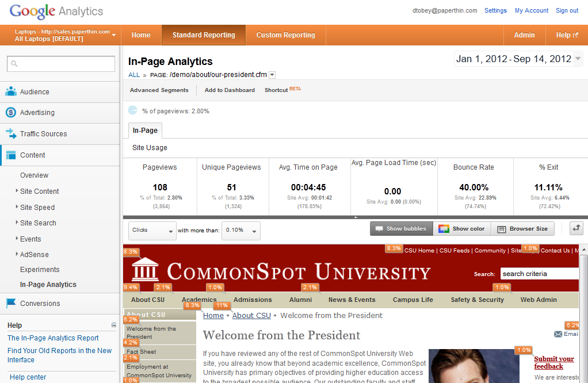Click the search magnifier icon
Image resolution: width=588 pixels, height=383 pixels.
[x=14, y=64]
